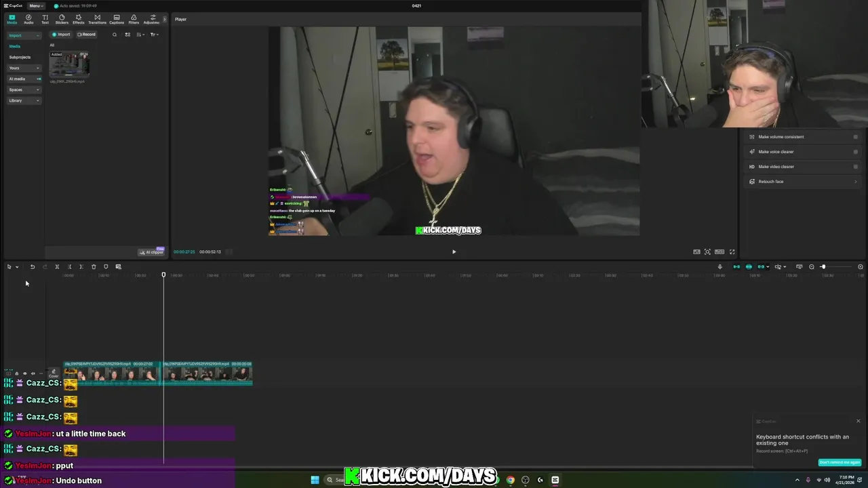Delete left of playhead
This screenshot has height=488, width=868.
(x=69, y=267)
